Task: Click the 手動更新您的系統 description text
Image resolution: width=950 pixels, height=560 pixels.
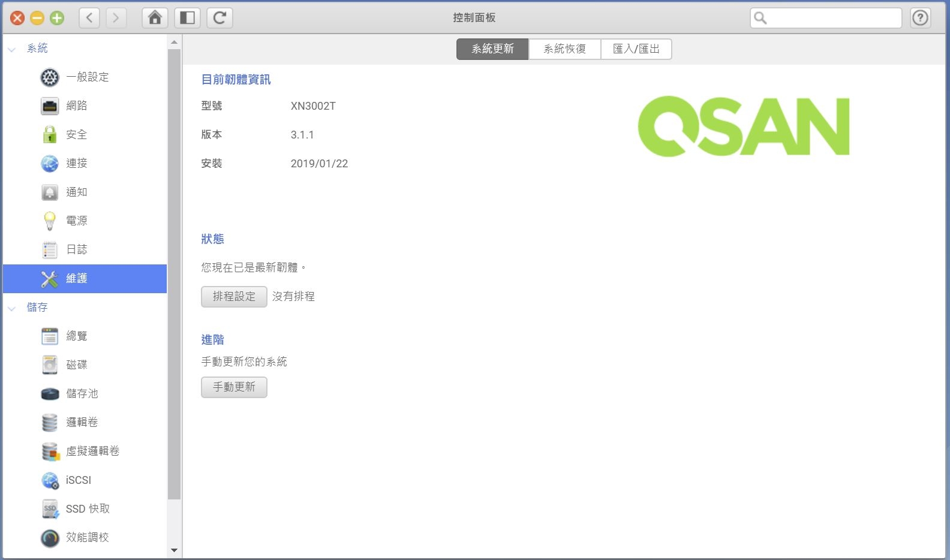Action: pyautogui.click(x=244, y=362)
